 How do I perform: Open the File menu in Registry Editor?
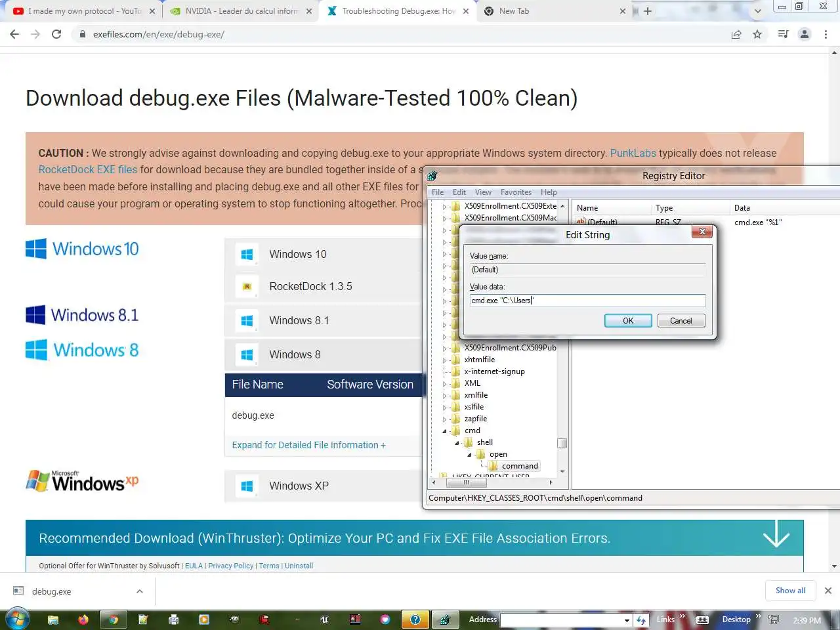pos(438,192)
